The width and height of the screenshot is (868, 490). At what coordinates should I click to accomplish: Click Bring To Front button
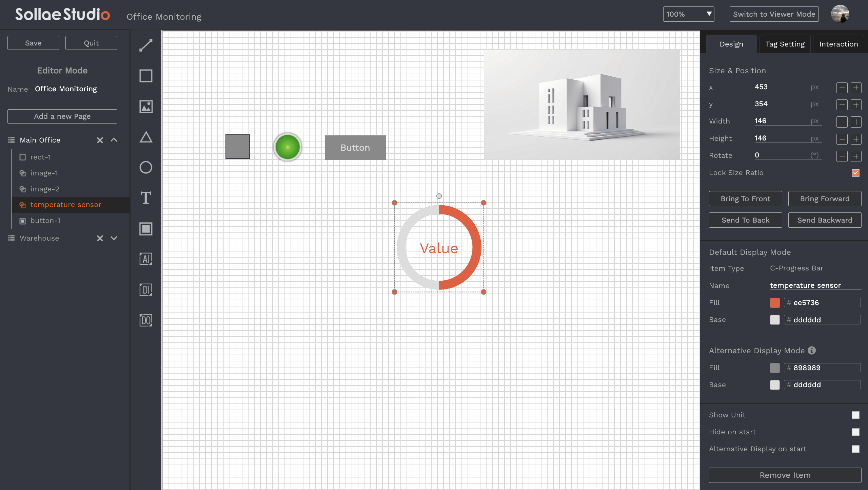click(745, 198)
